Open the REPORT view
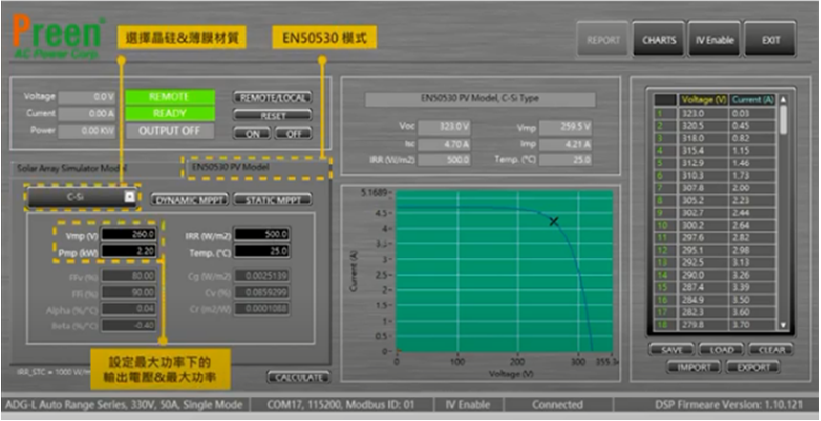 604,39
